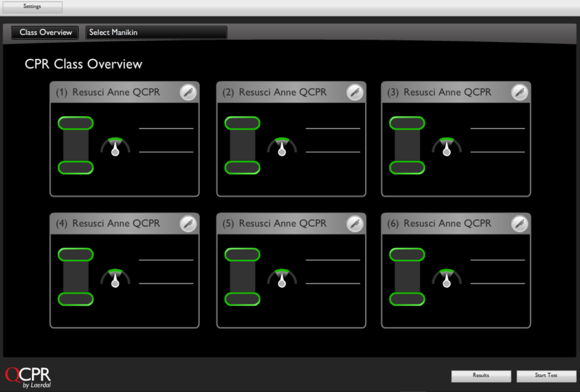This screenshot has width=580, height=392.
Task: Edit the label of manikin (6)
Action: 520,223
